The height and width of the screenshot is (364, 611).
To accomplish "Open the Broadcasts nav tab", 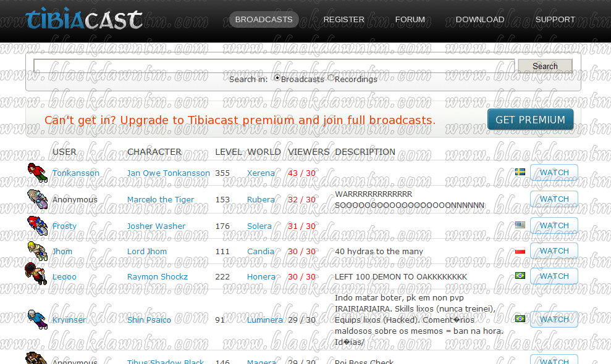I will point(264,20).
